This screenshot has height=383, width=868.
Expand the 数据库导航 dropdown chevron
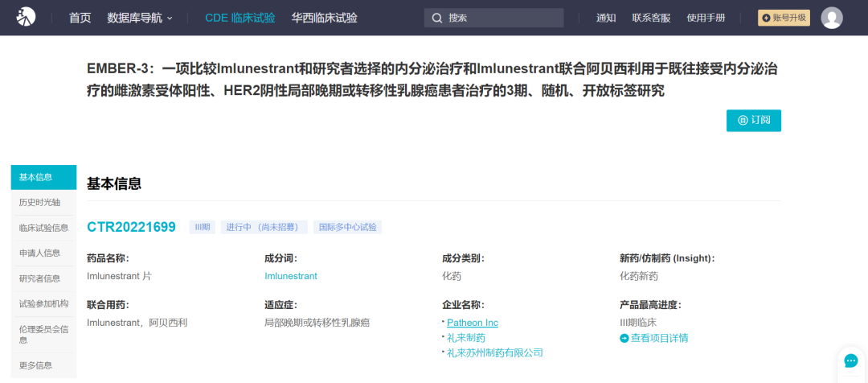tap(170, 19)
